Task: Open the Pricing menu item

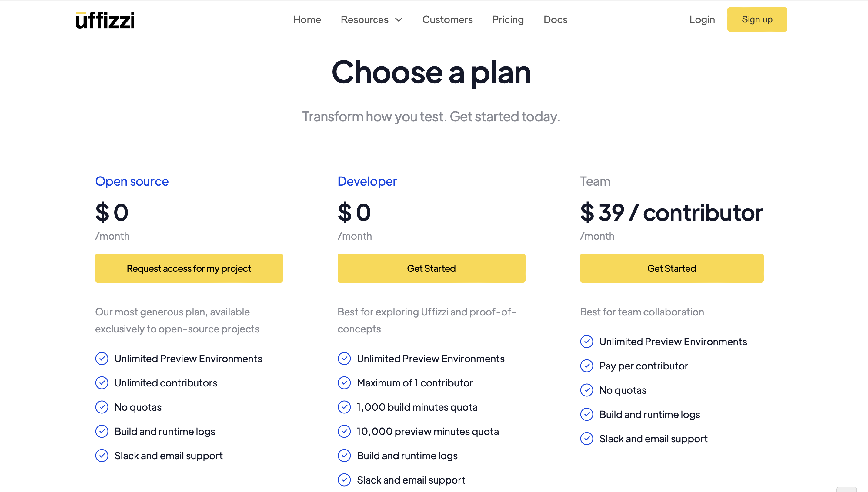Action: tap(508, 20)
